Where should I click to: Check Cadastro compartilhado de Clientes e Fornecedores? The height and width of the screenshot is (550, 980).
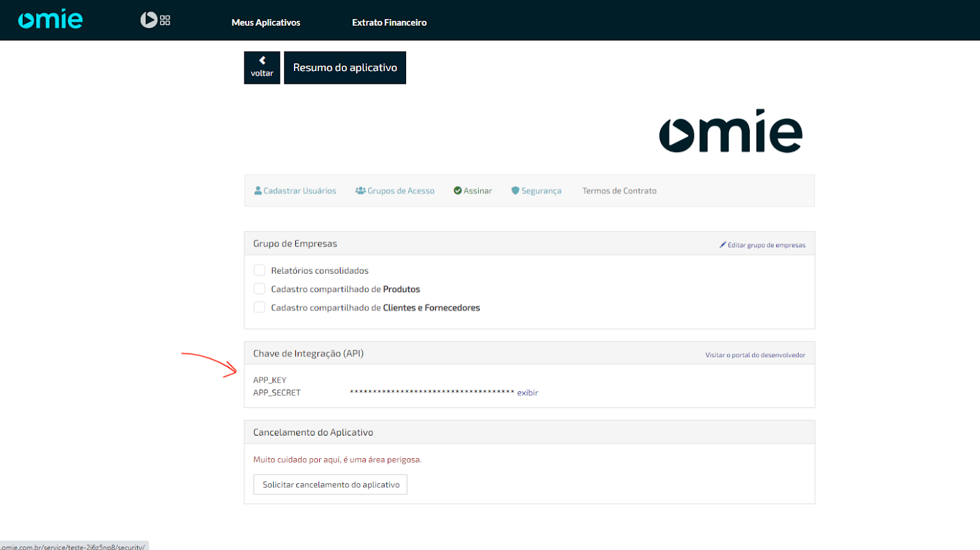point(260,307)
